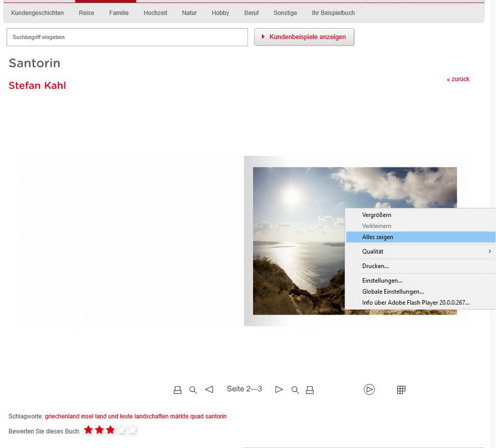Open the quad tag link
The image size is (496, 448).
[197, 417]
